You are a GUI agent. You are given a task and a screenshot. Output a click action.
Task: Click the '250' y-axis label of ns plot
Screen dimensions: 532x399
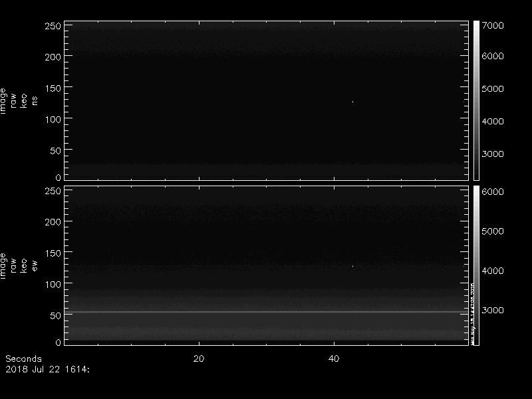(53, 26)
